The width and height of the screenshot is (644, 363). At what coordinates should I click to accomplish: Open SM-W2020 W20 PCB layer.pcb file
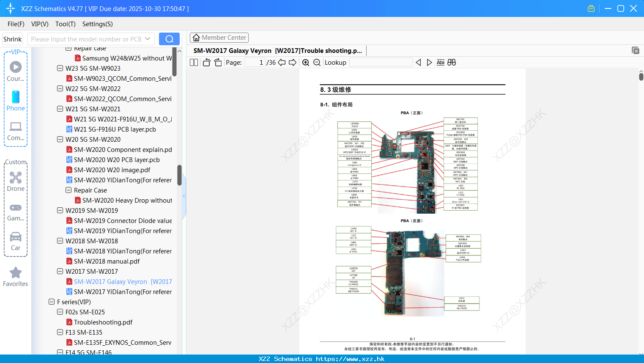117,160
